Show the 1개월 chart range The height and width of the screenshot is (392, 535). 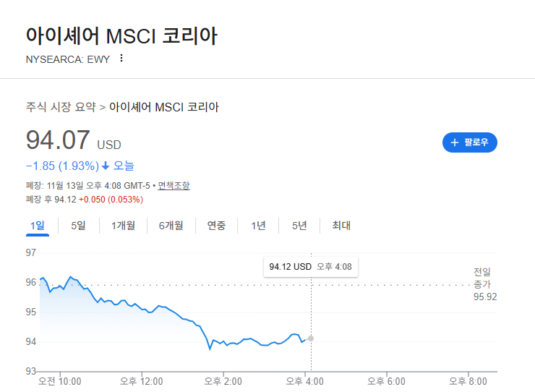coord(123,226)
